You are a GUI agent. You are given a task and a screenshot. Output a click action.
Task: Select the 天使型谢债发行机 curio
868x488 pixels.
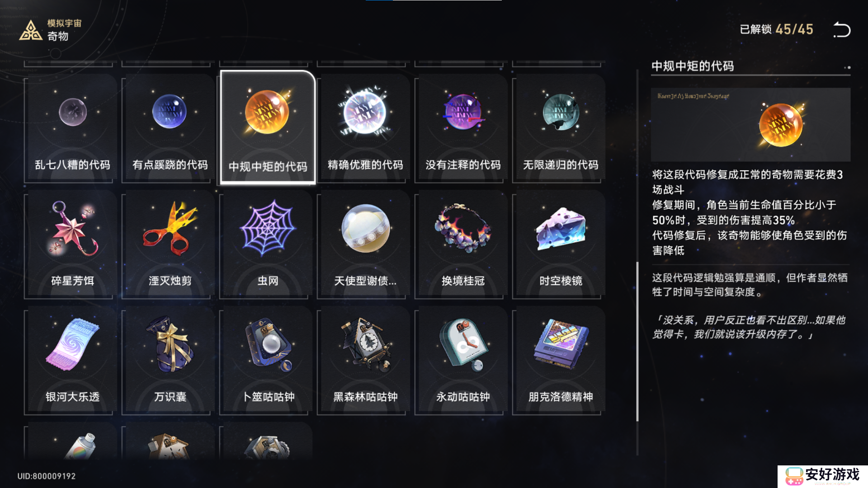(365, 244)
